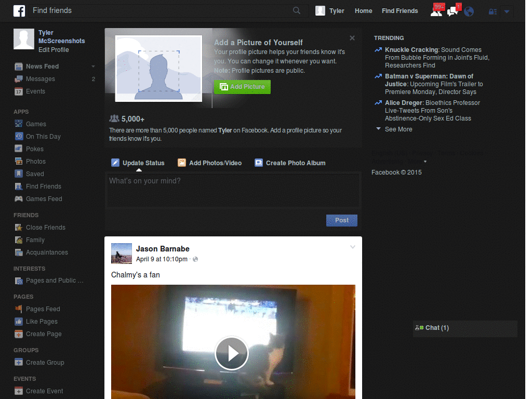Screen dimensions: 532x399
Task: Click Acquaintances icon in sidebar
Action: click(x=19, y=252)
